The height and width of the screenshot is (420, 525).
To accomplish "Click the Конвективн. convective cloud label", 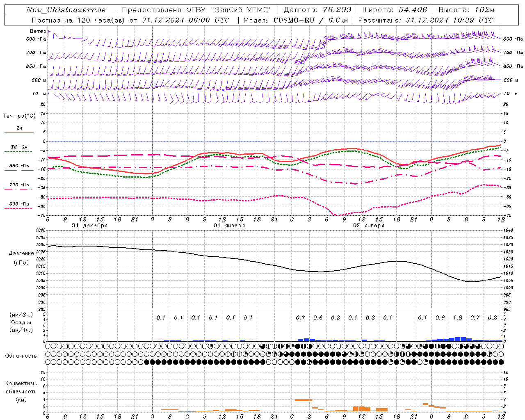I will (21, 383).
